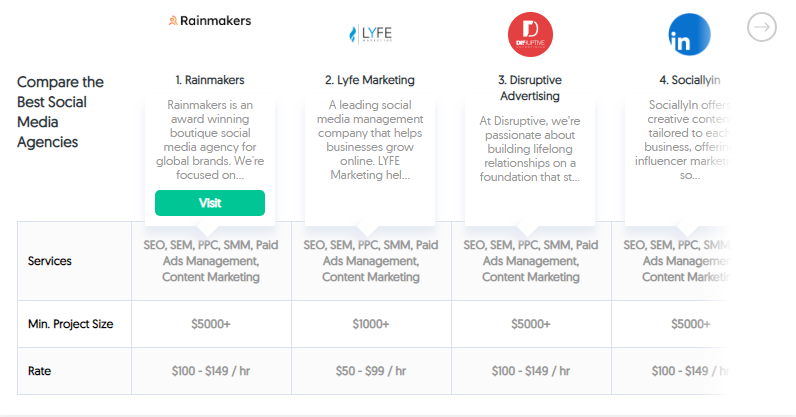Click the Rainmakers logo at top
Image resolution: width=796 pixels, height=417 pixels.
pos(210,21)
